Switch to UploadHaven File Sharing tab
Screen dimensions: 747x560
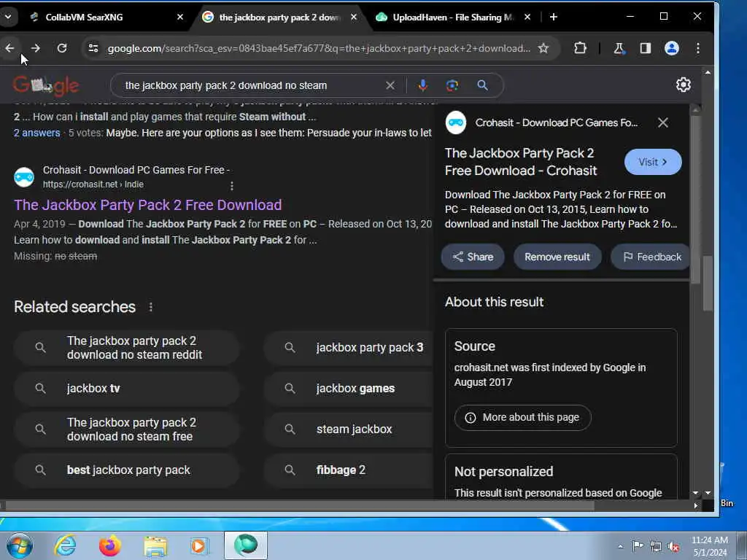click(x=452, y=17)
